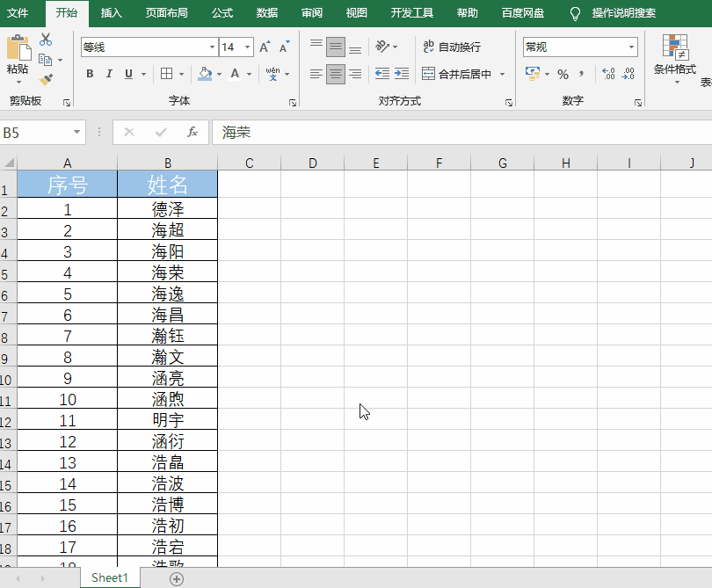Switch to the 数据 tab

267,12
